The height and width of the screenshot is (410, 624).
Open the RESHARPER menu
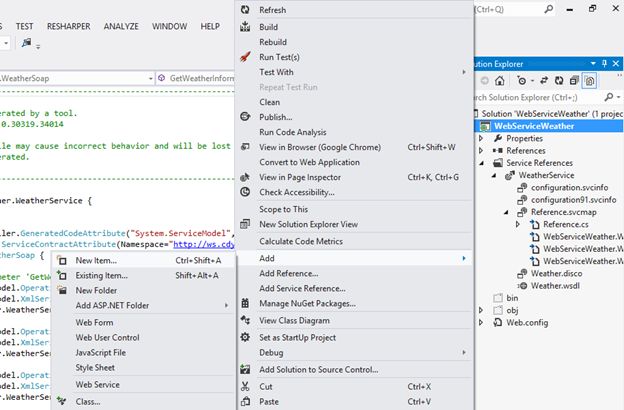pos(68,26)
